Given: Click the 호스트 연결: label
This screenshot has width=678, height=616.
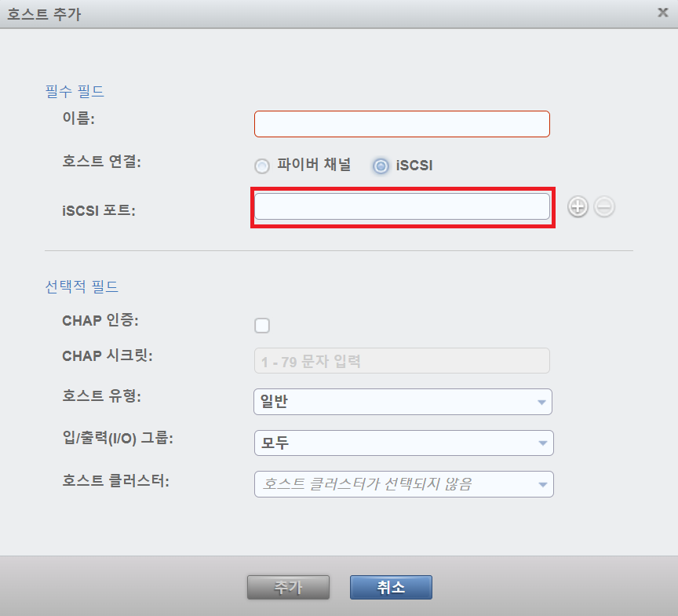Looking at the screenshot, I should click(x=101, y=162).
